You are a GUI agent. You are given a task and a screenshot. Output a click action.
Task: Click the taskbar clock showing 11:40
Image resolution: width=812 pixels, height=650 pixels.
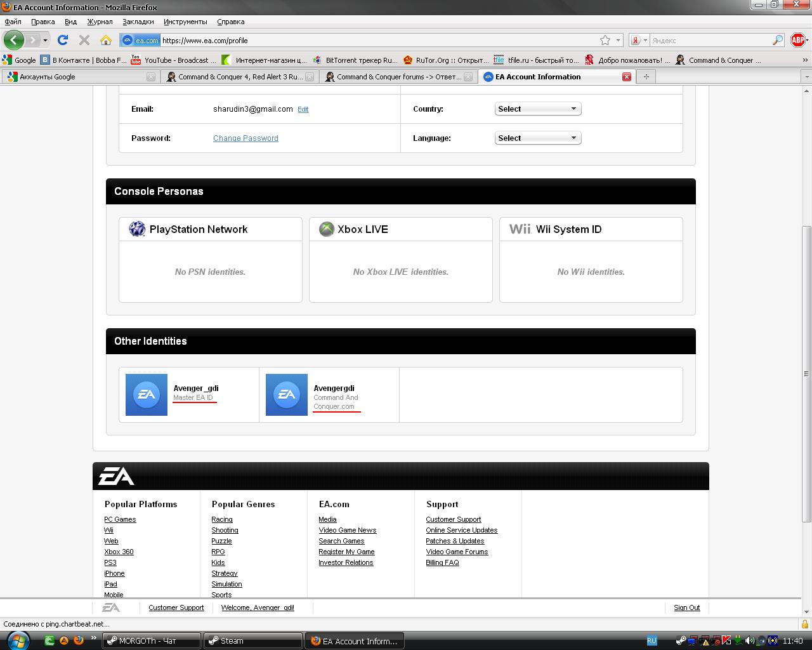coord(793,640)
